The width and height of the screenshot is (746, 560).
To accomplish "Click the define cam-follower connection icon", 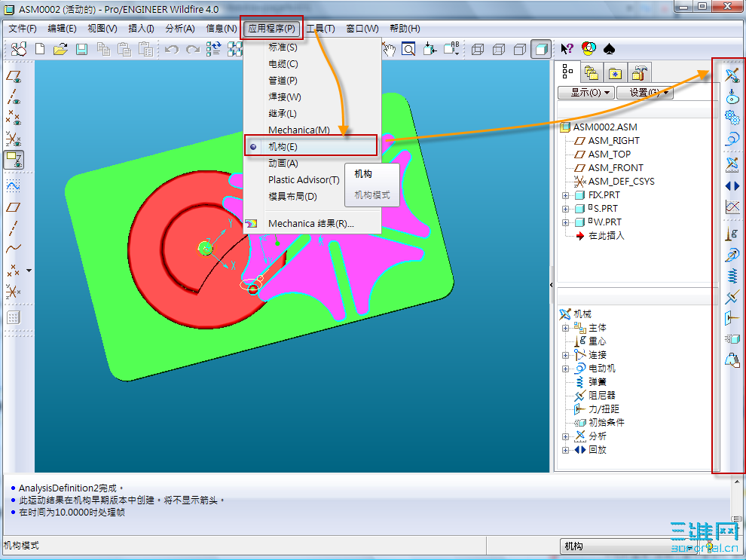I will pyautogui.click(x=732, y=96).
